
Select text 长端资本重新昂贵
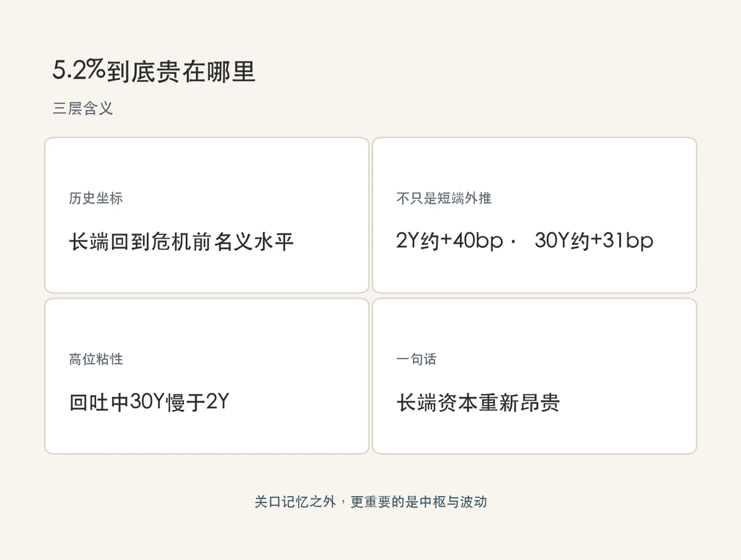point(478,402)
